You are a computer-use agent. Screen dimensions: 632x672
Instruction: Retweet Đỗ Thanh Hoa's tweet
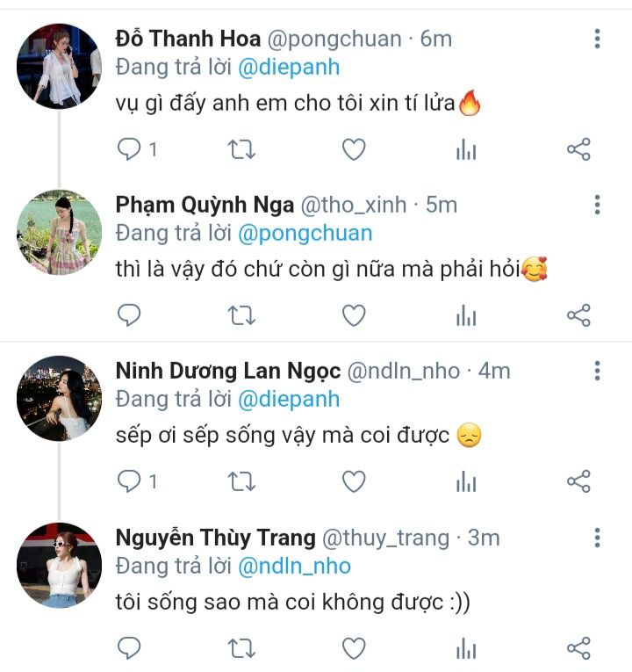coord(241,150)
